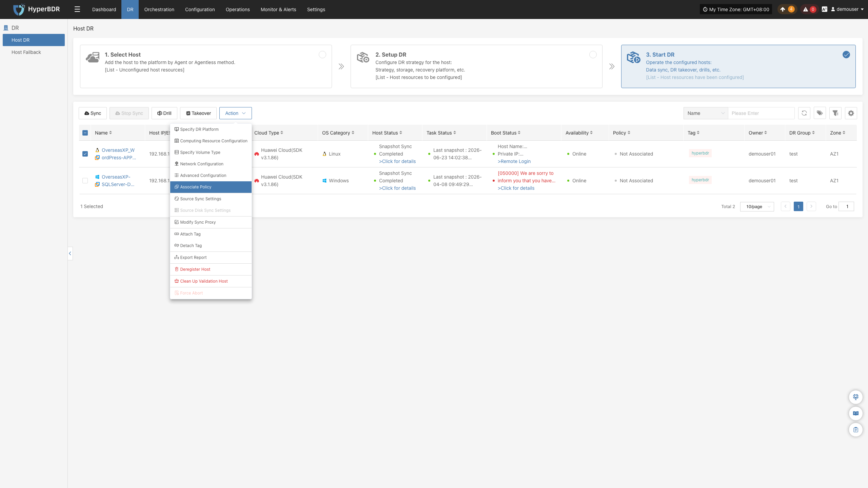This screenshot has width=868, height=488.
Task: Open OverseasXP-SQLServer host name link
Action: click(x=118, y=181)
